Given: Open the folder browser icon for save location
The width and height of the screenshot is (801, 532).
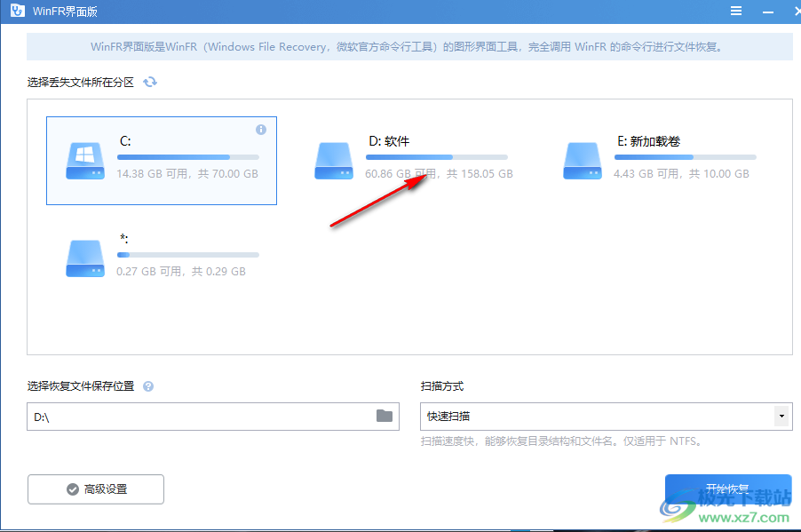Looking at the screenshot, I should pyautogui.click(x=384, y=416).
